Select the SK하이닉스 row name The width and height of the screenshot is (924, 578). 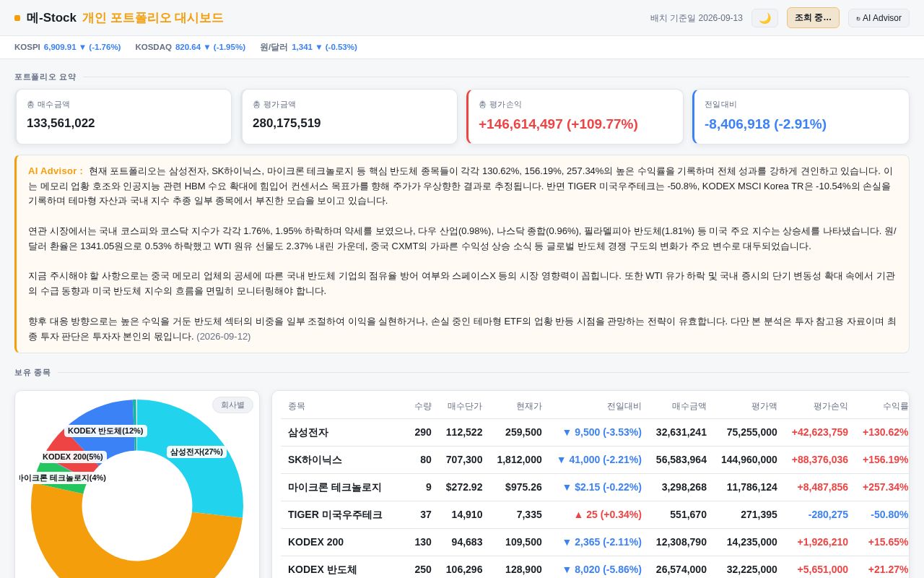pos(315,460)
